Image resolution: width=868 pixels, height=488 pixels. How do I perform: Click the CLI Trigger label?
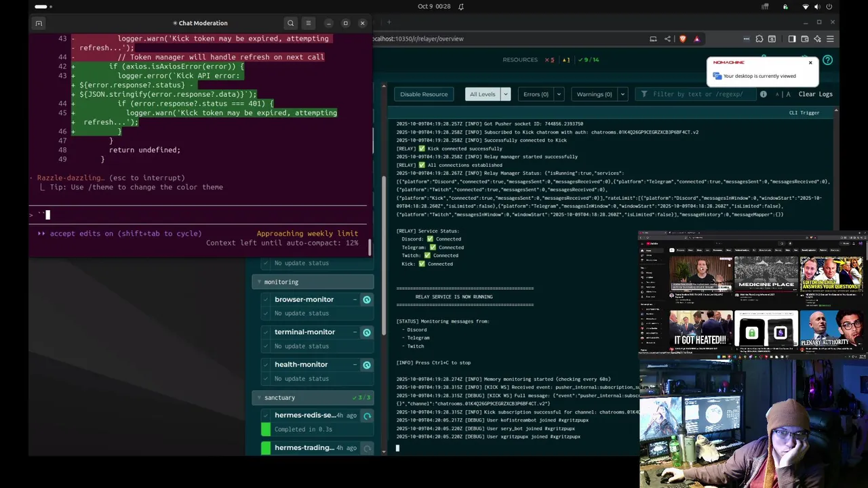(x=804, y=113)
